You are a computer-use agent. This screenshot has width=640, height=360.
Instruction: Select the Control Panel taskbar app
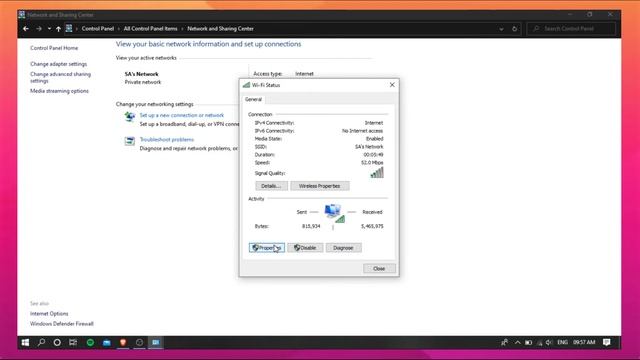[x=156, y=342]
